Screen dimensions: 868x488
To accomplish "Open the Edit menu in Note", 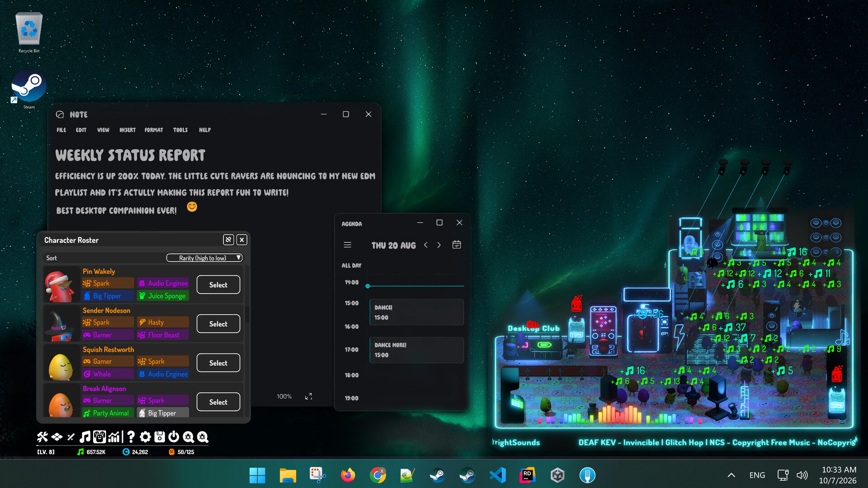I will click(x=81, y=130).
